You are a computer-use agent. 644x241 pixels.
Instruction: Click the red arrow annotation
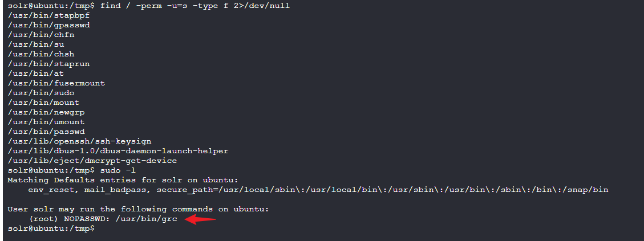[x=200, y=220]
